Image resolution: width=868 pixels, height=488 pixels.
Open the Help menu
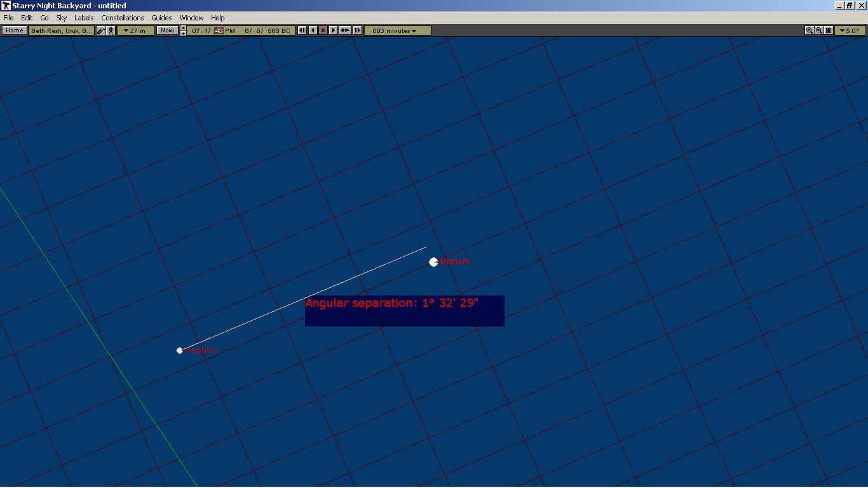[218, 18]
